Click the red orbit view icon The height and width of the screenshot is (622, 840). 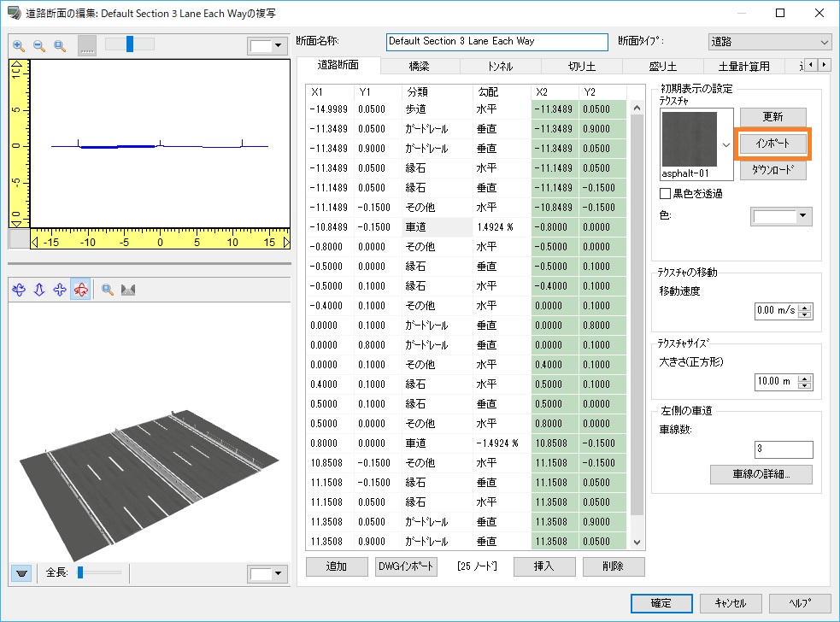(x=80, y=290)
